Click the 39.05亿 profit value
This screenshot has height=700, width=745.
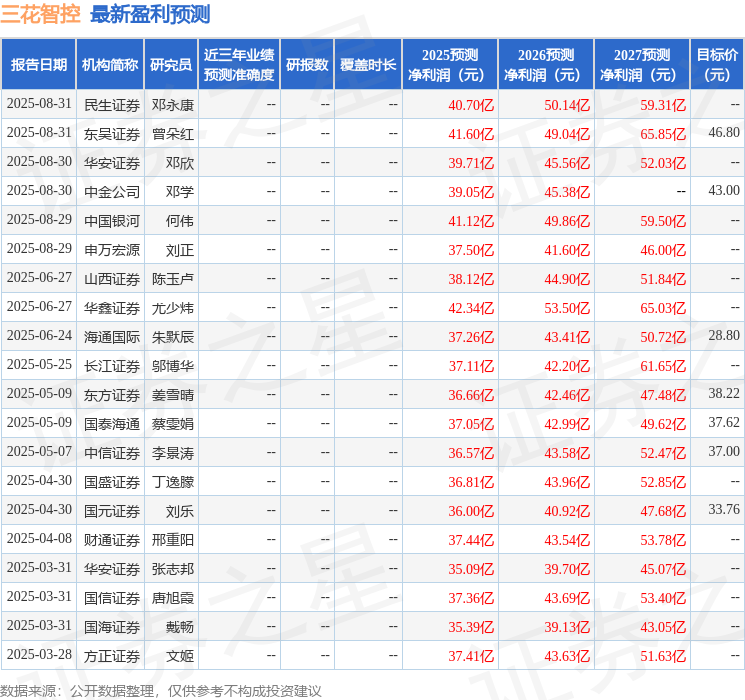pos(471,192)
